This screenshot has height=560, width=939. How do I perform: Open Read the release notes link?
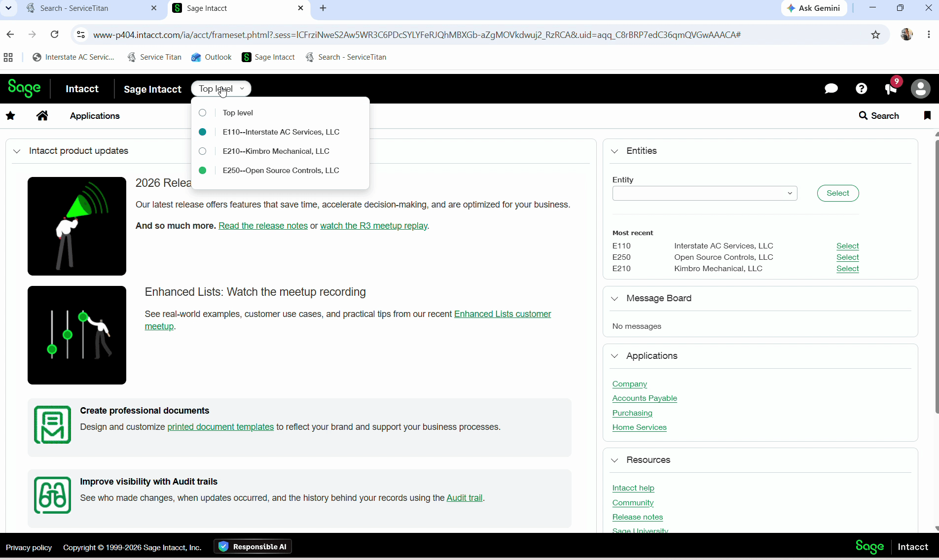(x=263, y=226)
